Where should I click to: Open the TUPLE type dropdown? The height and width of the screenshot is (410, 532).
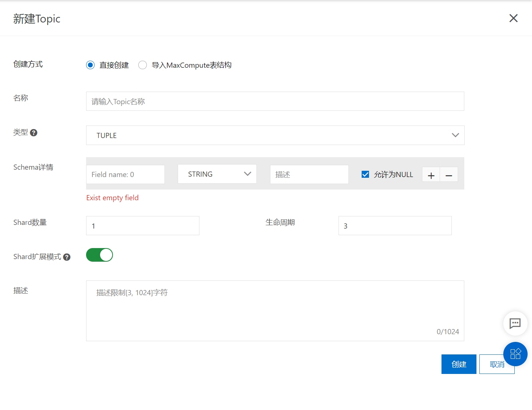point(275,135)
